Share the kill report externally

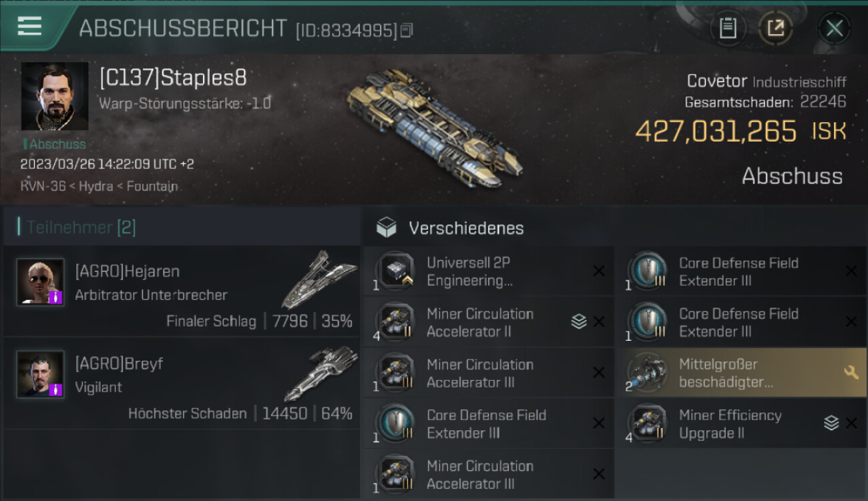tap(776, 28)
